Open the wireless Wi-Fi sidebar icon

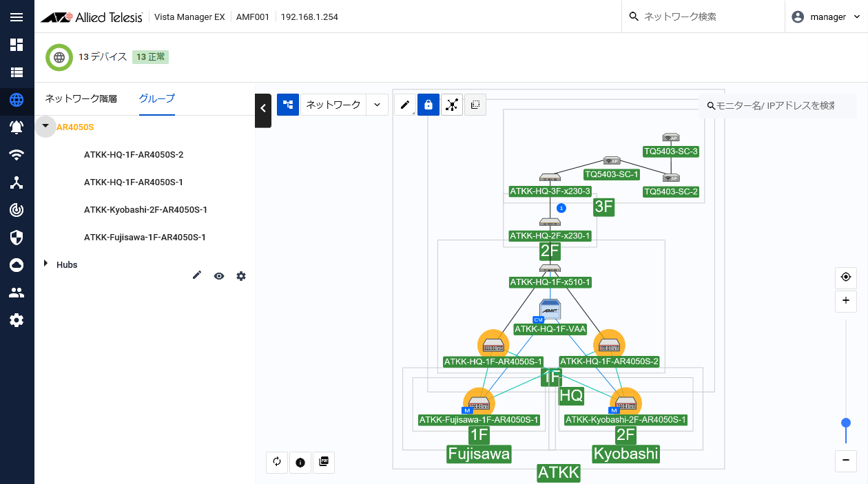tap(17, 155)
